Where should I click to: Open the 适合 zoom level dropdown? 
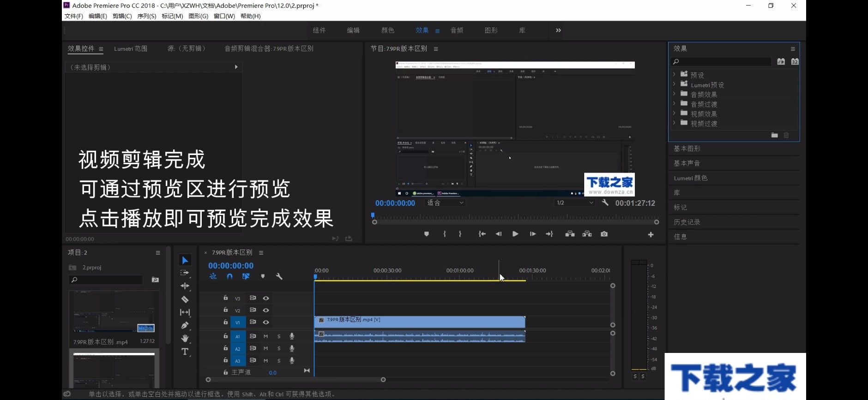(445, 203)
